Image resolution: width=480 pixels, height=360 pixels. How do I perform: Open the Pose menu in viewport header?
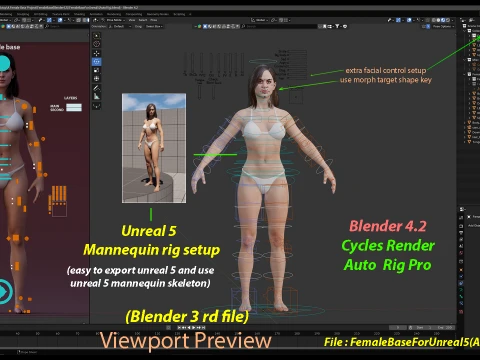(154, 20)
